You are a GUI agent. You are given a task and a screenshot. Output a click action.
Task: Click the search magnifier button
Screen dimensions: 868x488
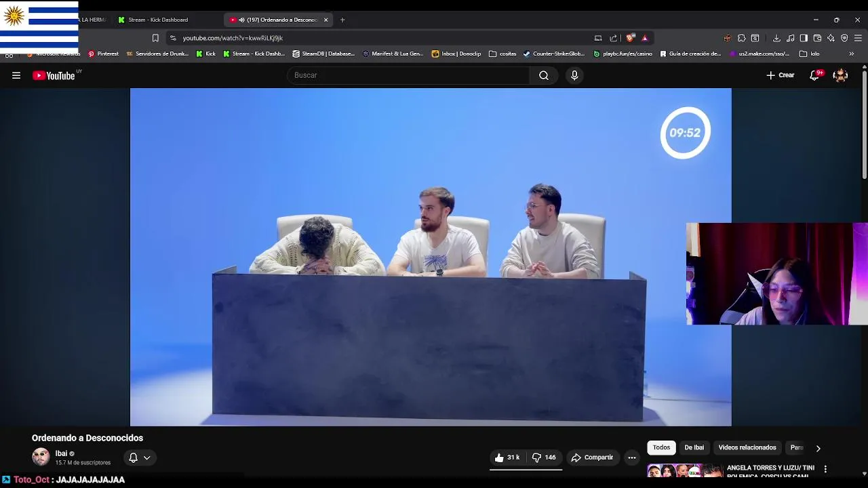point(544,75)
